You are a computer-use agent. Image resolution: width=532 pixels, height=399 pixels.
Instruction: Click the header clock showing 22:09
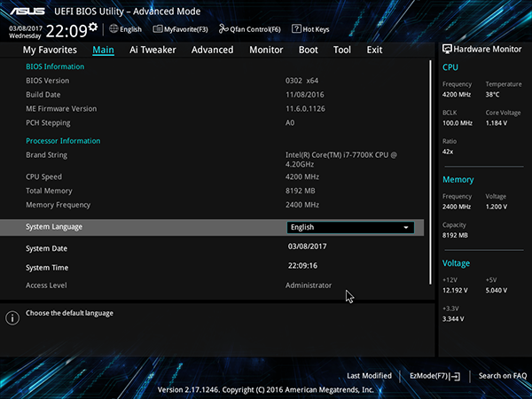(x=66, y=31)
